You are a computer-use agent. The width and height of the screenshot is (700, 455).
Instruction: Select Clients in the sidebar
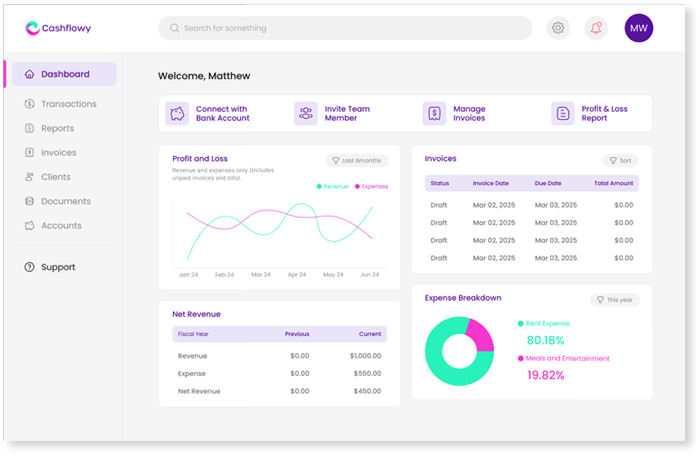pos(56,177)
